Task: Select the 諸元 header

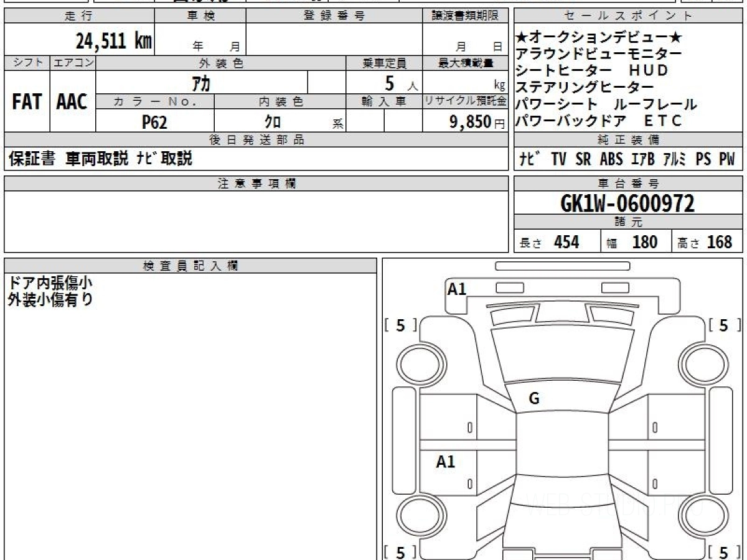Action: (x=629, y=222)
